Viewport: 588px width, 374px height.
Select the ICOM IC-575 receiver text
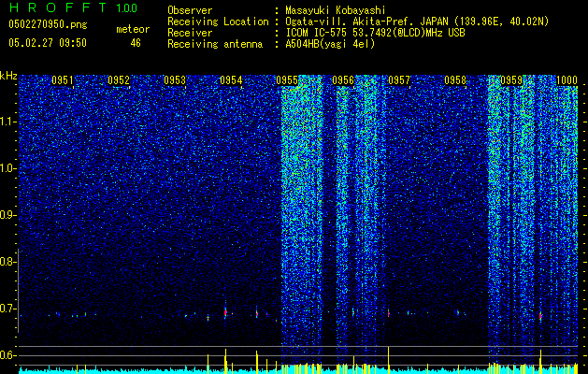pyautogui.click(x=375, y=33)
